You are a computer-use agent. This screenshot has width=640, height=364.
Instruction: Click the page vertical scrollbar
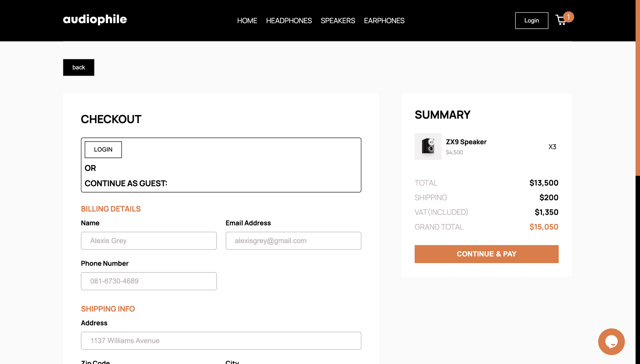pyautogui.click(x=638, y=88)
